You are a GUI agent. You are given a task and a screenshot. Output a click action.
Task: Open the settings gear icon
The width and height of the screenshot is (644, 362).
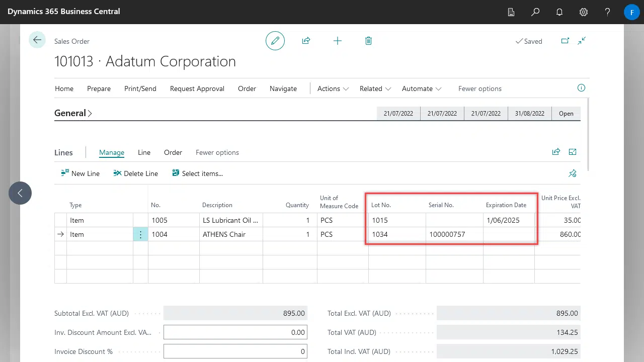tap(584, 12)
